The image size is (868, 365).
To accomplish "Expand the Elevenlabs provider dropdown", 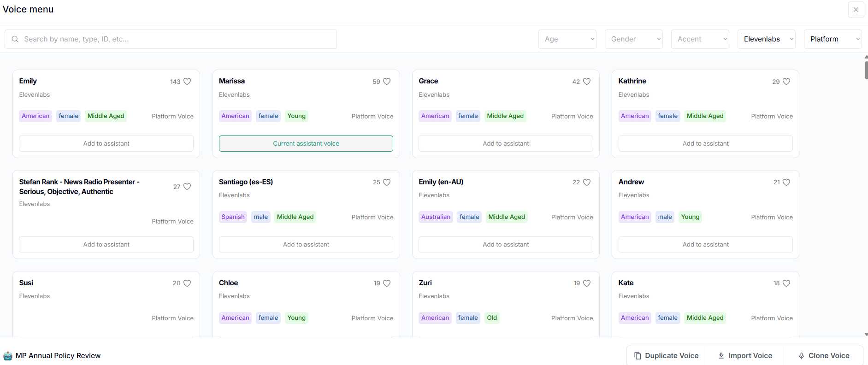I will (x=767, y=39).
